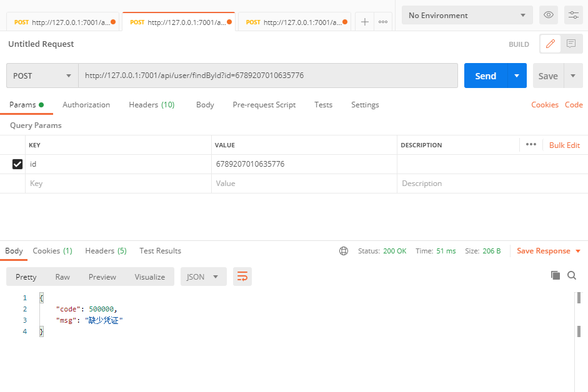Click the Send button

486,76
